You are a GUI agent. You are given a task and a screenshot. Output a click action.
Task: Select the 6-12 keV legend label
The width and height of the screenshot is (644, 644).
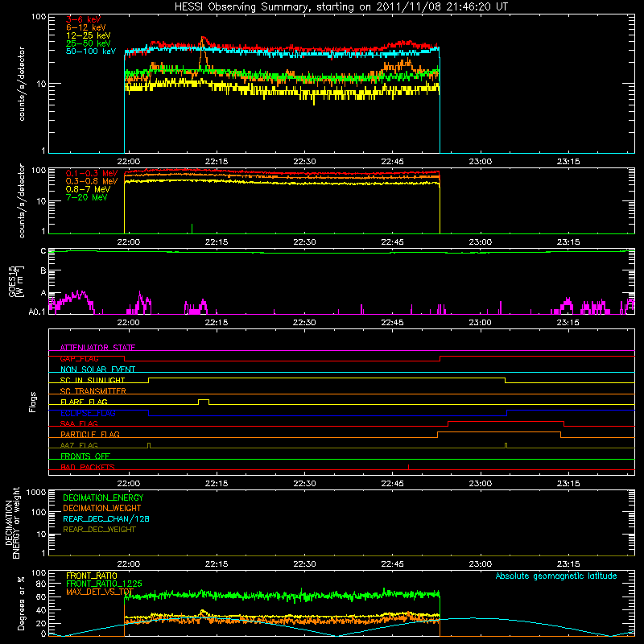pos(86,27)
